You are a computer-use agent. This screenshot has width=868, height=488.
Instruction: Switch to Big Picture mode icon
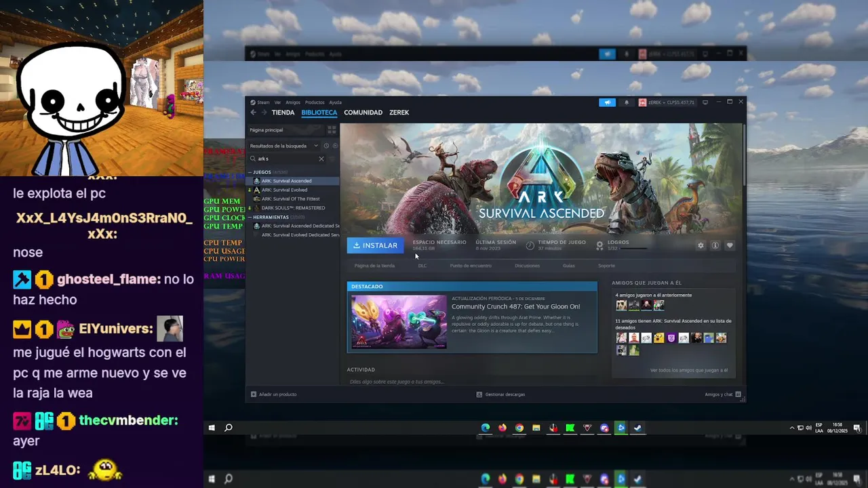[x=705, y=102]
